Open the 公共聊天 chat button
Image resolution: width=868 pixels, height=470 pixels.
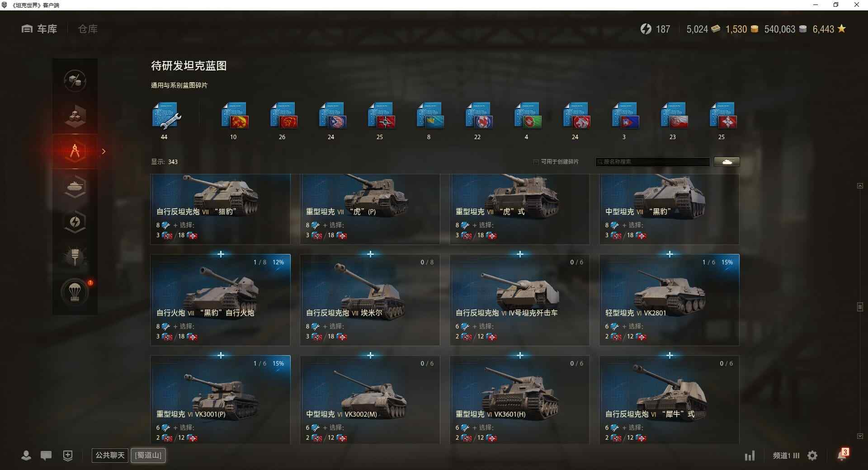coord(110,455)
